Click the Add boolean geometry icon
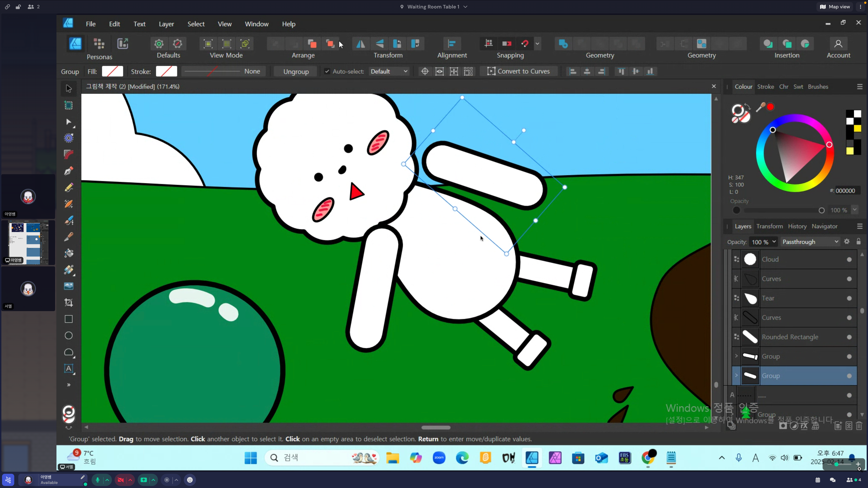 (563, 44)
